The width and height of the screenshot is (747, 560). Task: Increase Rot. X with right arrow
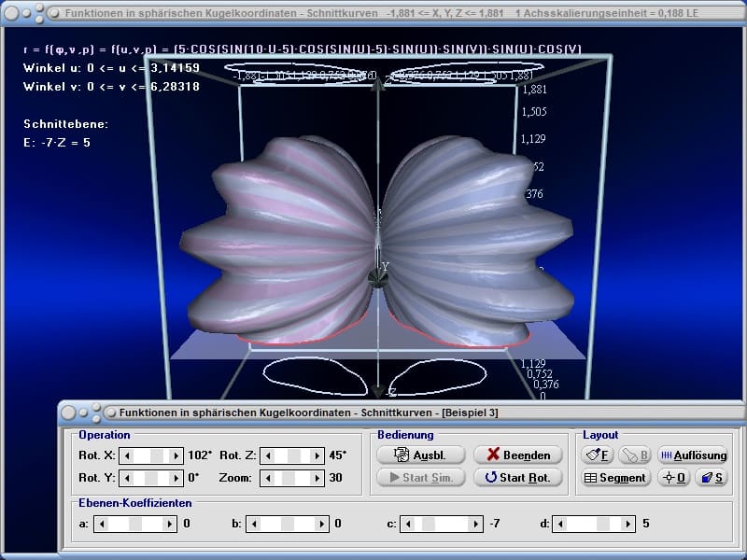click(176, 455)
